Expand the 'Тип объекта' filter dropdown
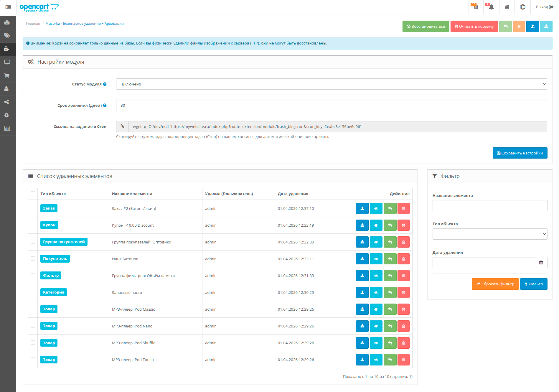 coord(489,234)
